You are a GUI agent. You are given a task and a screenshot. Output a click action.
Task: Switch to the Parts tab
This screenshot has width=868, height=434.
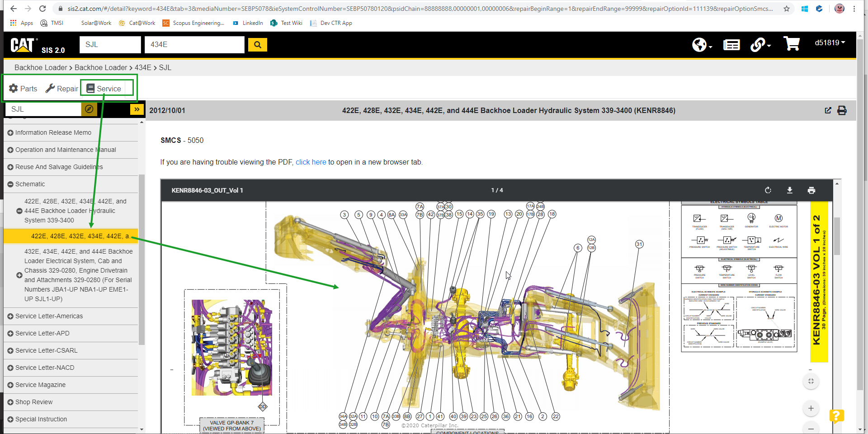tap(23, 89)
